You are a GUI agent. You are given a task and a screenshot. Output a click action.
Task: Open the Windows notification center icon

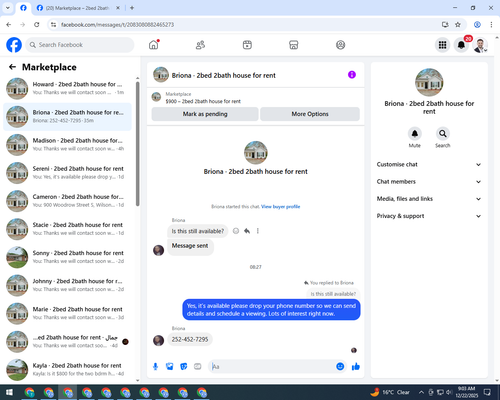coord(487,392)
